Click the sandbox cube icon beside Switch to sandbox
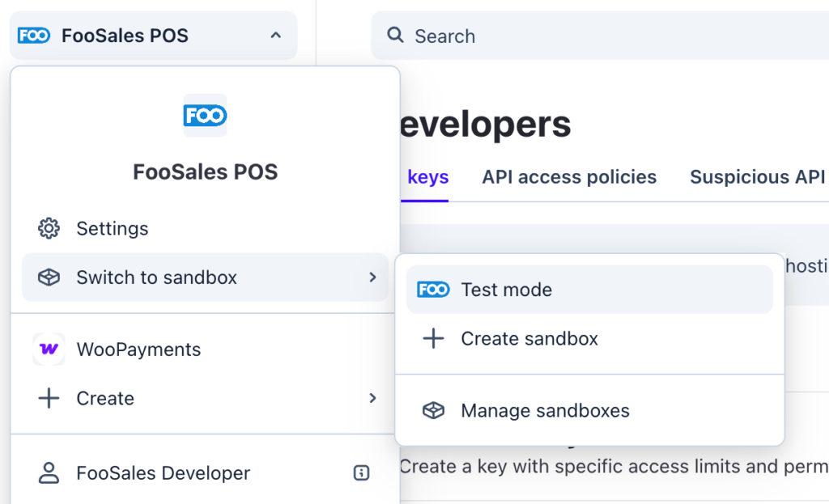Image resolution: width=829 pixels, height=504 pixels. tap(49, 277)
